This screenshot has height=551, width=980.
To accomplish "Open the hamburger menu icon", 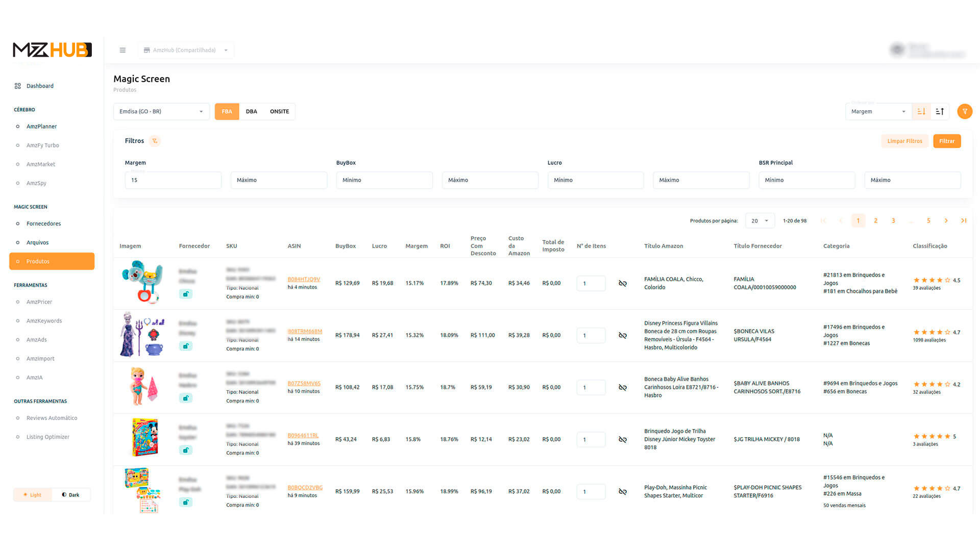I will tap(122, 50).
